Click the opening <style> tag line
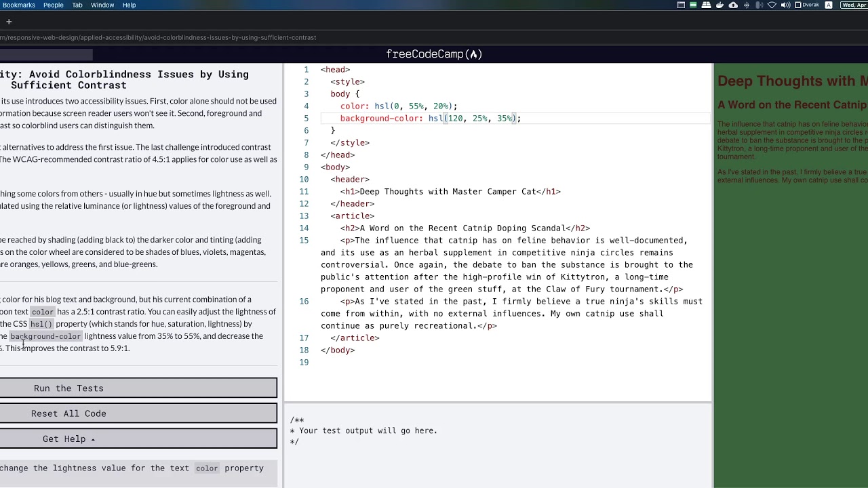The width and height of the screenshot is (868, 488). click(347, 81)
